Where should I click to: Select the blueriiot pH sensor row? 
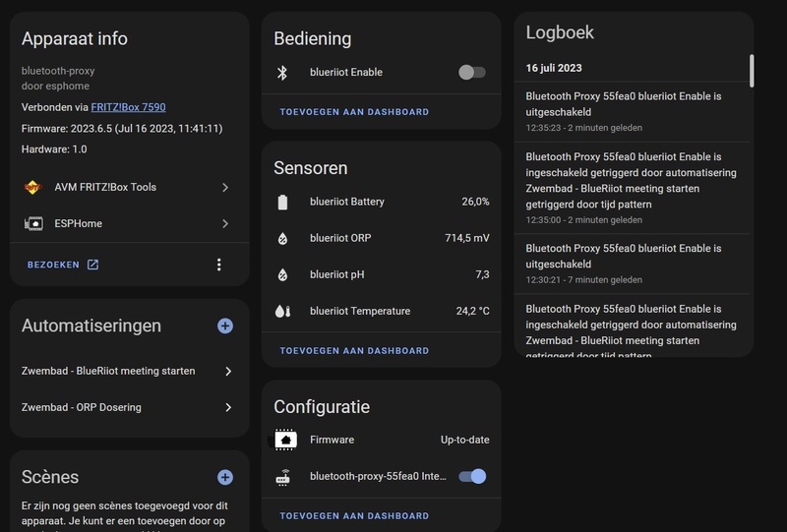click(382, 274)
